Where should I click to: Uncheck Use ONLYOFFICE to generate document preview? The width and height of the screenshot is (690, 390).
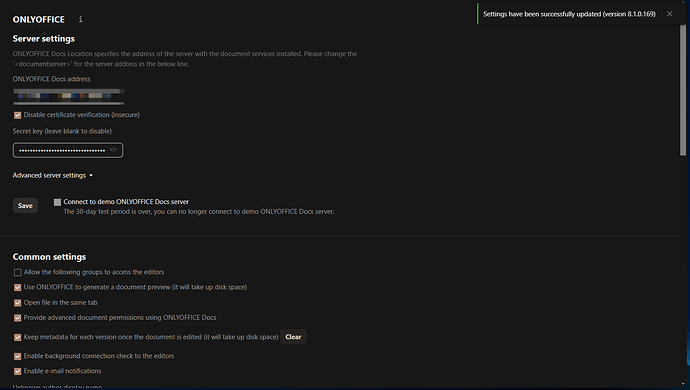[x=18, y=287]
